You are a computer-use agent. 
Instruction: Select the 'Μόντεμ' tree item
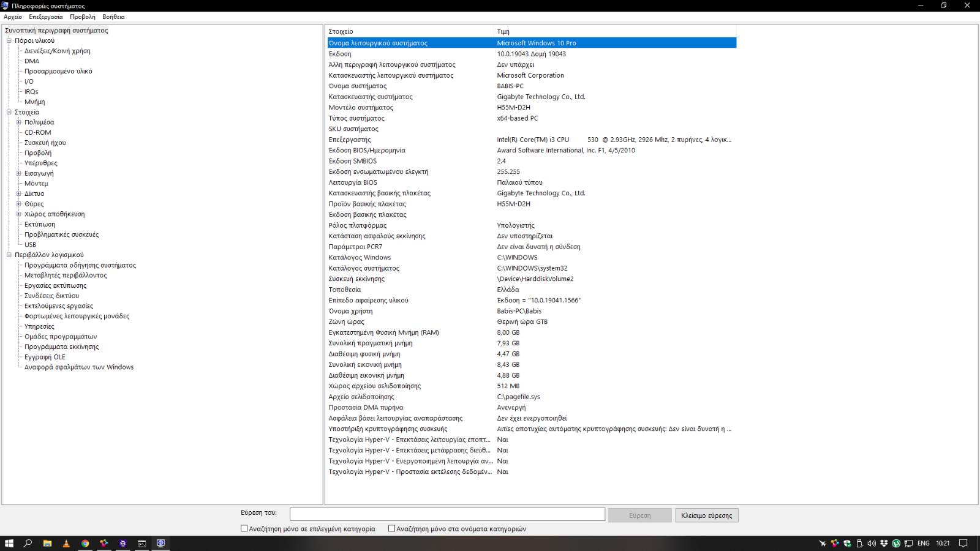pos(36,184)
